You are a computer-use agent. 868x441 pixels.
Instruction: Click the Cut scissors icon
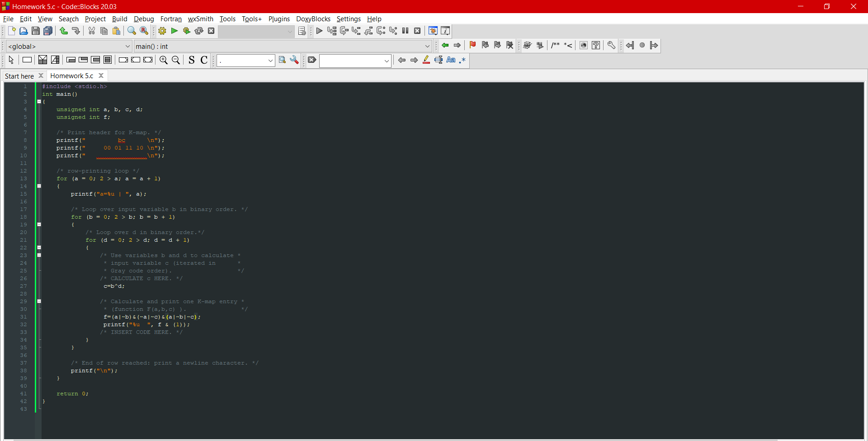point(92,31)
